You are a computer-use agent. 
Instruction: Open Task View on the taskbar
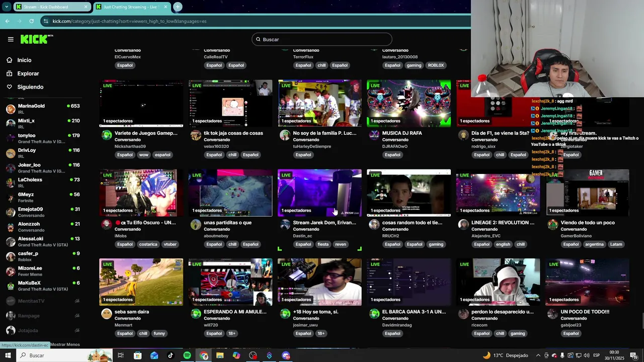[121, 355]
